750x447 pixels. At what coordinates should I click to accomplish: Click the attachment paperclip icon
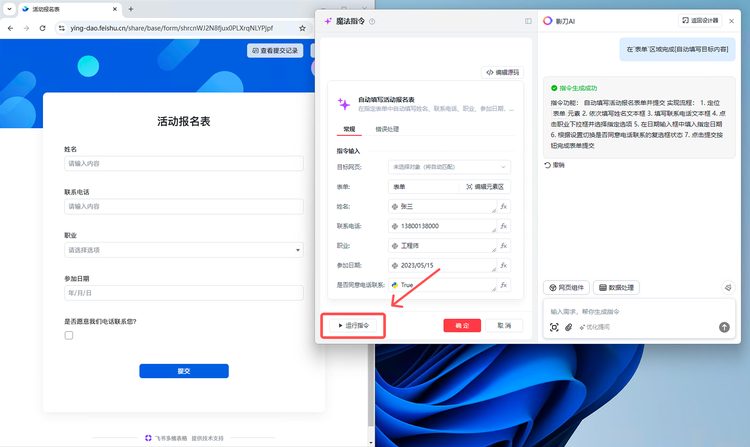pos(568,327)
